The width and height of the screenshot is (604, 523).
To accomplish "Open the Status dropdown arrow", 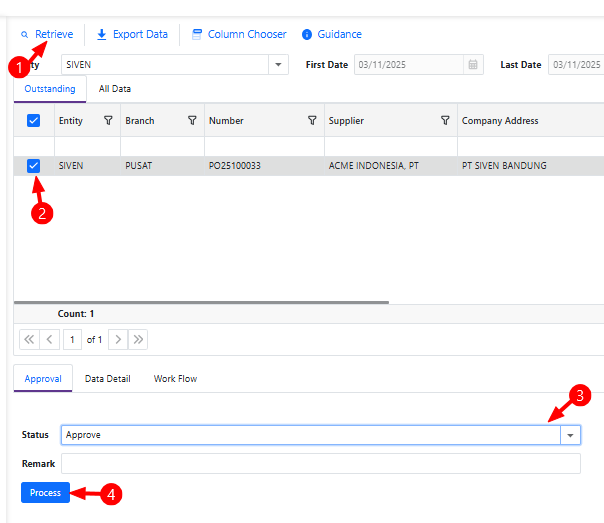I will [x=570, y=435].
